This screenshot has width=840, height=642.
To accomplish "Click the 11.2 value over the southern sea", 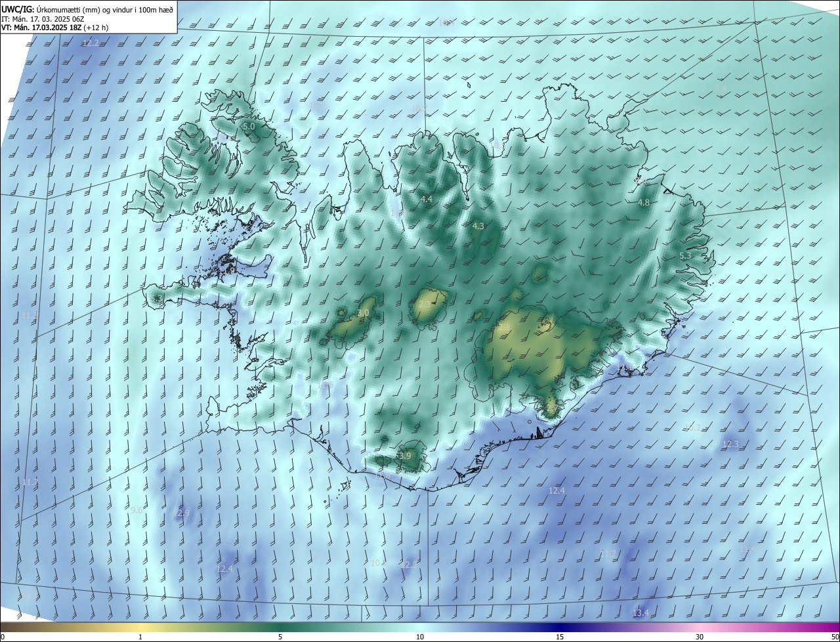I will [x=608, y=554].
